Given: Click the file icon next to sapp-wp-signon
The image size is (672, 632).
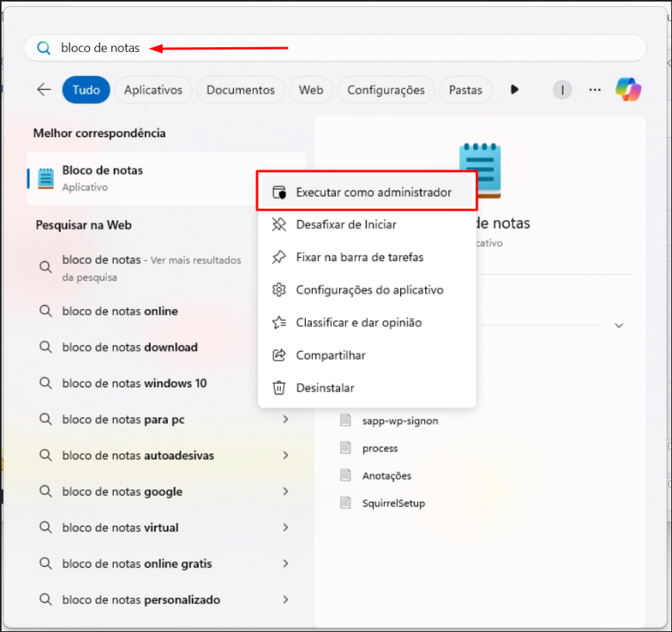Looking at the screenshot, I should 345,421.
